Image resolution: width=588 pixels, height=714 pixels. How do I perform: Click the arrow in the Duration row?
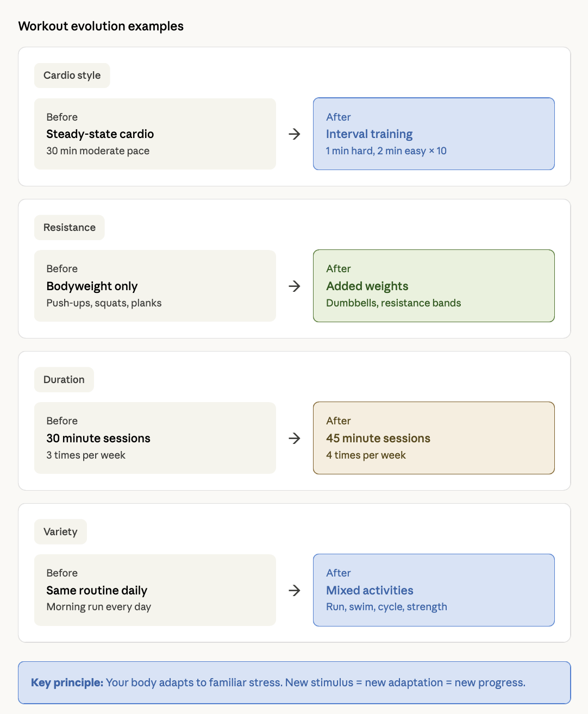point(295,439)
